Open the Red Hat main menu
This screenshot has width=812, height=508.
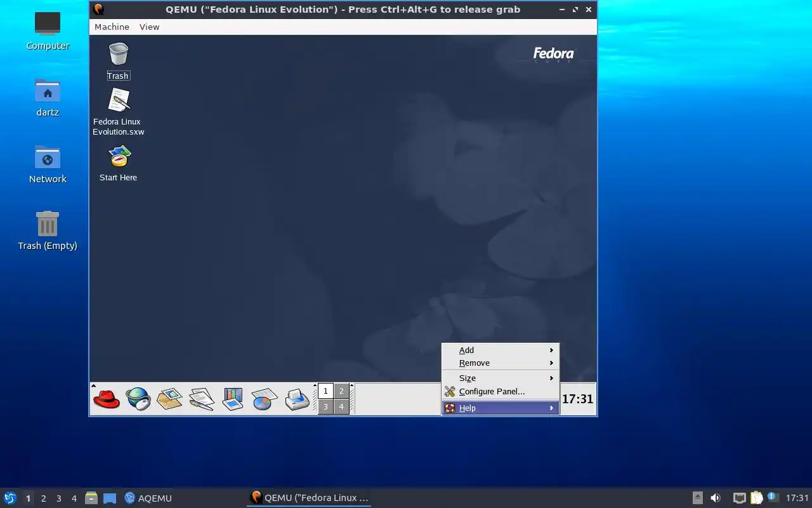(x=107, y=399)
